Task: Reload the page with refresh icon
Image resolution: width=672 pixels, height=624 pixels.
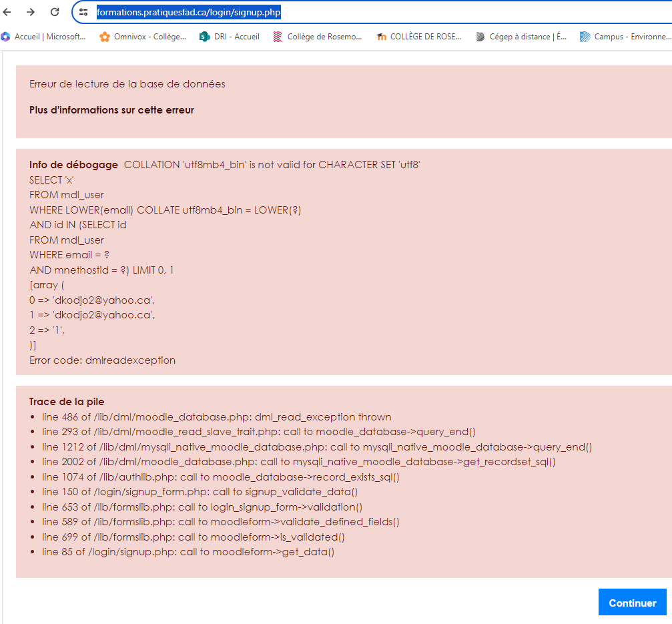Action: click(x=55, y=12)
